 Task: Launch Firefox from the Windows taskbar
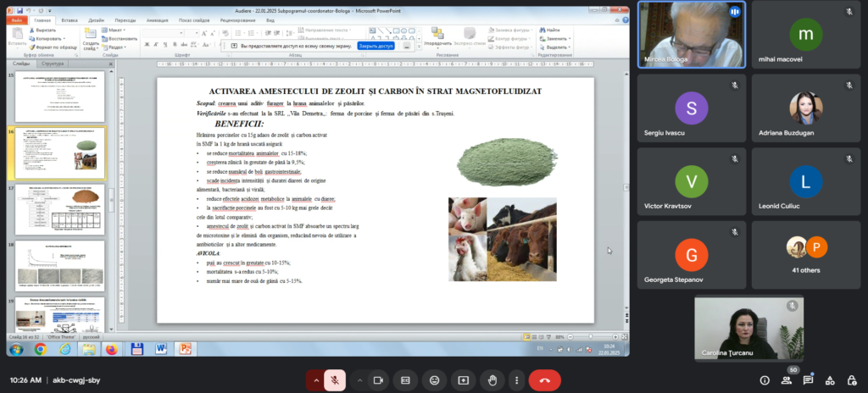(x=111, y=348)
